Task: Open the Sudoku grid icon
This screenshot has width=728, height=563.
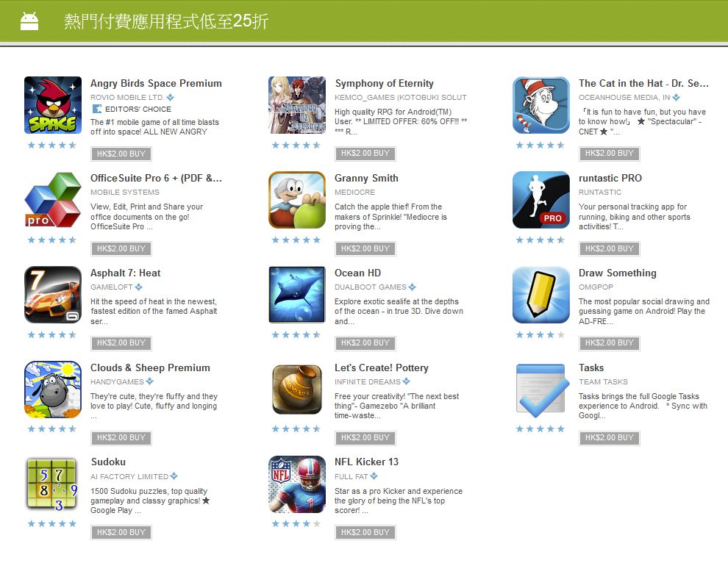Action: [x=53, y=484]
